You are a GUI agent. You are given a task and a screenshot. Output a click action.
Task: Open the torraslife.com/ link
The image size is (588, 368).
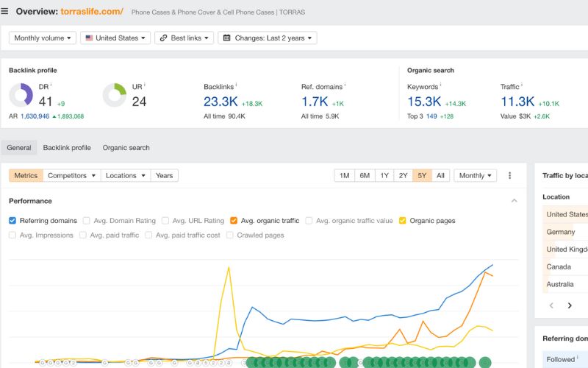coord(92,11)
